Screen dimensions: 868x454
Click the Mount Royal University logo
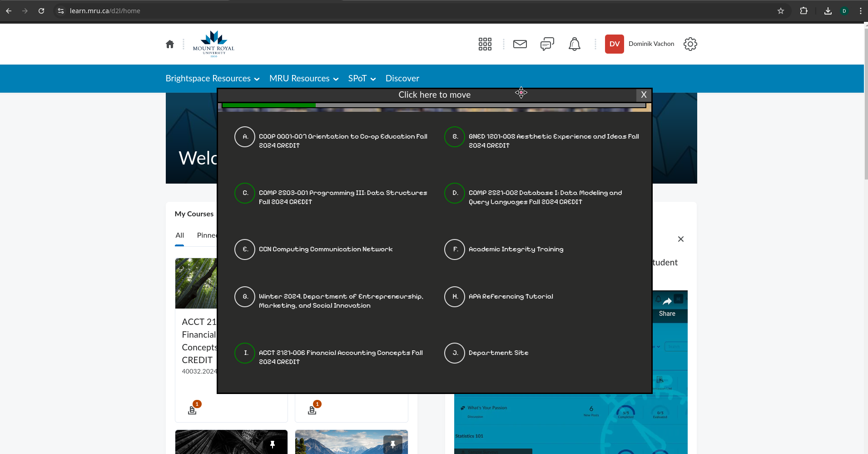coord(213,44)
